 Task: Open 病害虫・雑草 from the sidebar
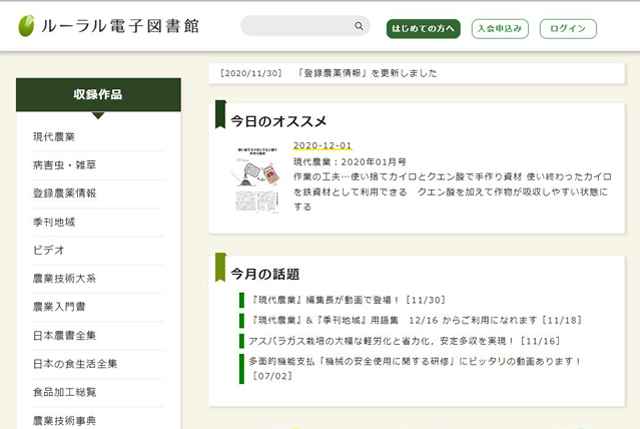(x=64, y=164)
